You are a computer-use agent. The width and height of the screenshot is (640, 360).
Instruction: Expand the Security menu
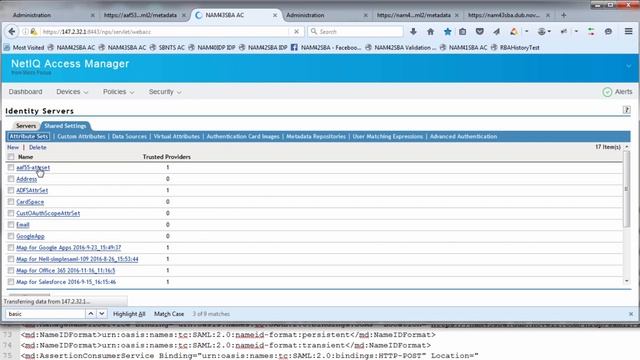165,92
